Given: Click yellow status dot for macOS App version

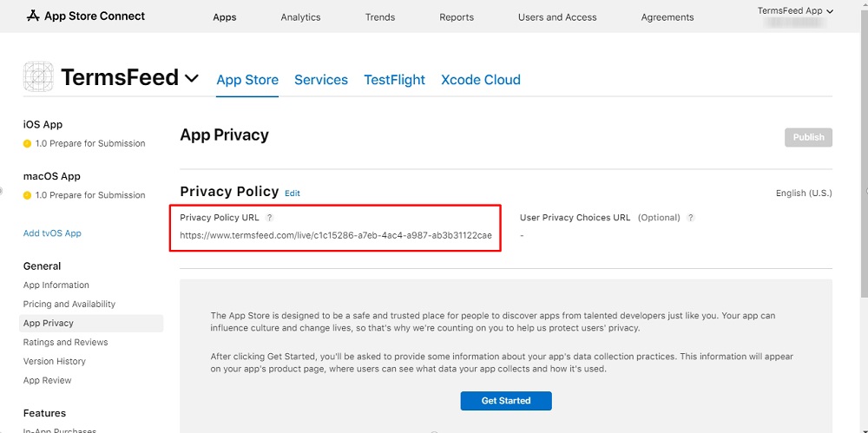Looking at the screenshot, I should (27, 195).
